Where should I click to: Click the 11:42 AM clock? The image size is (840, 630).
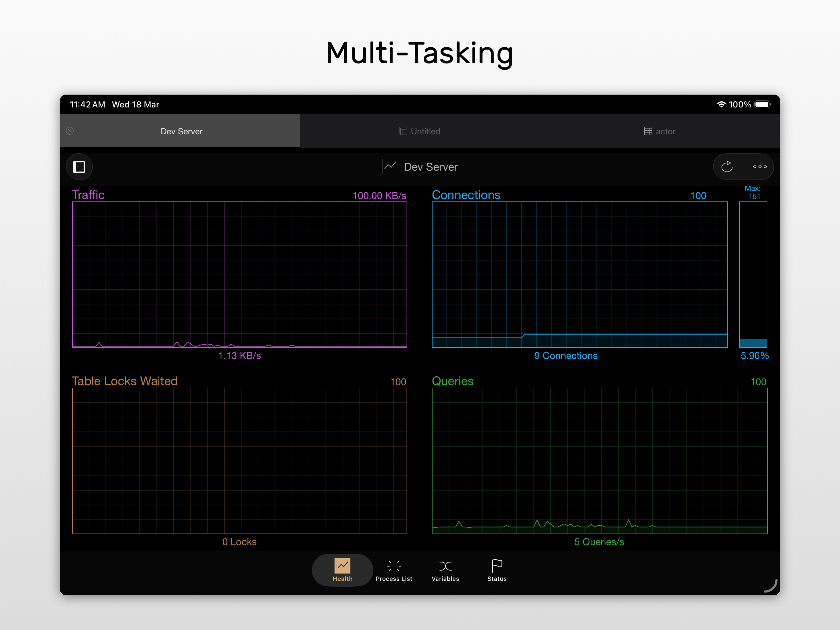(87, 104)
